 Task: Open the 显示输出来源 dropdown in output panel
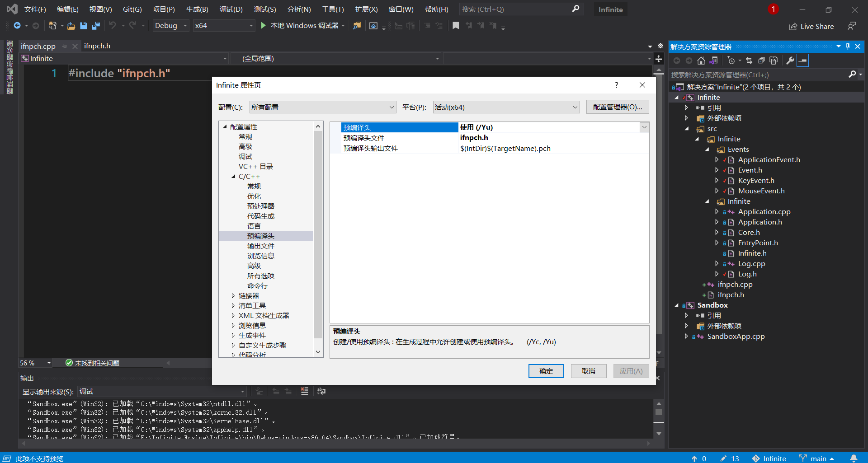pos(162,392)
